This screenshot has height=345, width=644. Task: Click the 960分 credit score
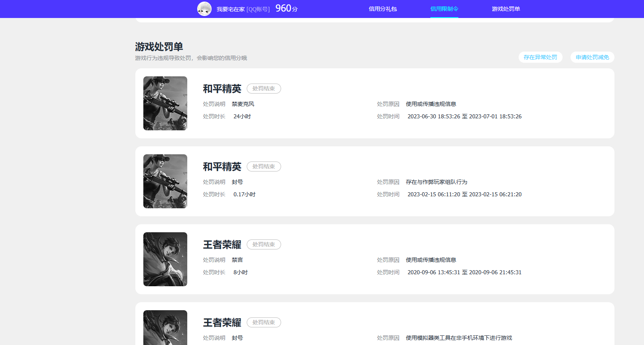pyautogui.click(x=287, y=8)
